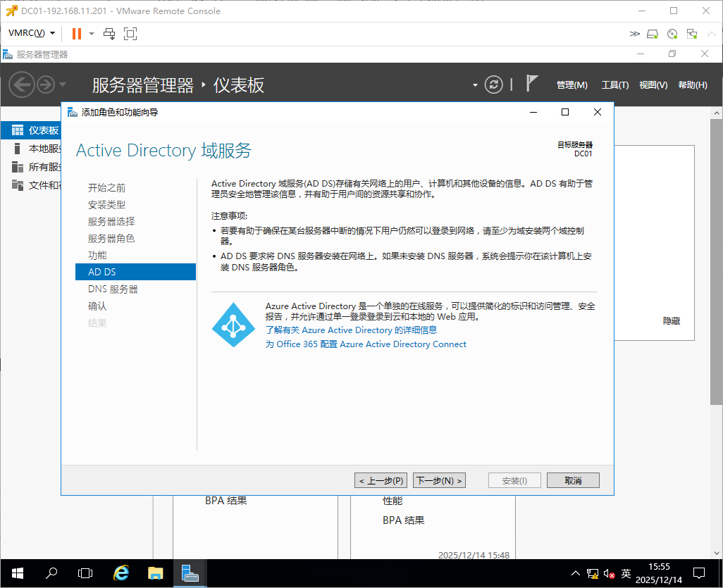Viewport: 723px width, 588px height.
Task: Select 仪表板 in Server Manager sidebar
Action: (31, 130)
